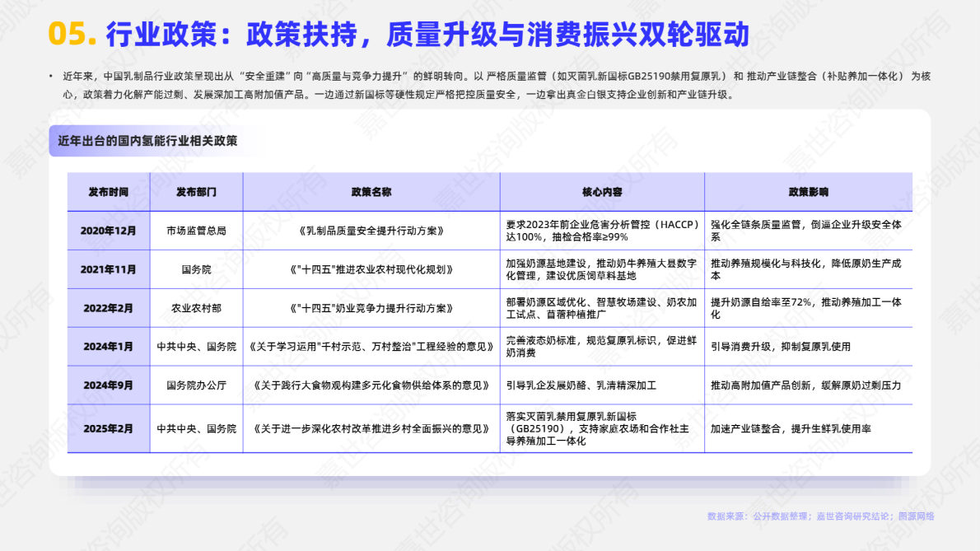Click the 2020年12月 date cell
980x551 pixels.
point(108,231)
